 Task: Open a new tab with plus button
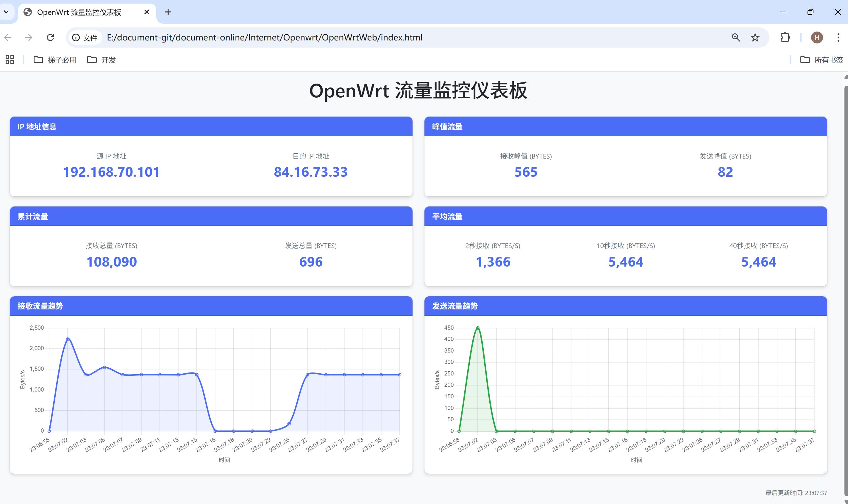(x=168, y=12)
